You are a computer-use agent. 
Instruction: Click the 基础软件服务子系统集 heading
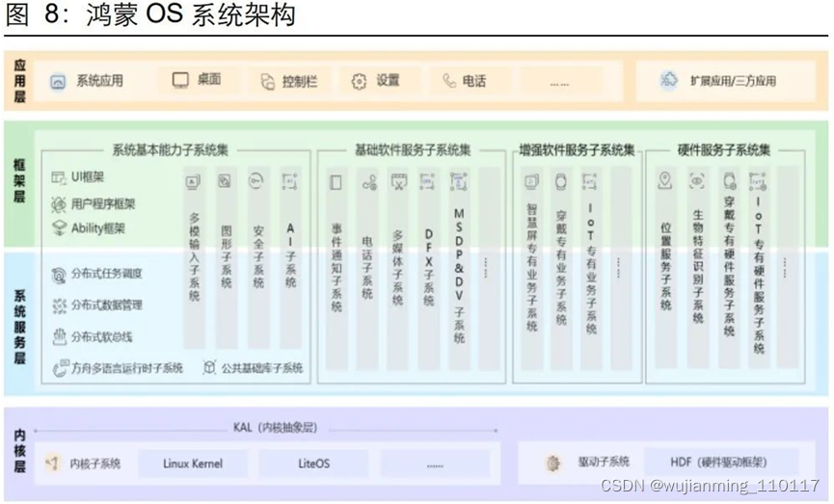click(x=413, y=150)
